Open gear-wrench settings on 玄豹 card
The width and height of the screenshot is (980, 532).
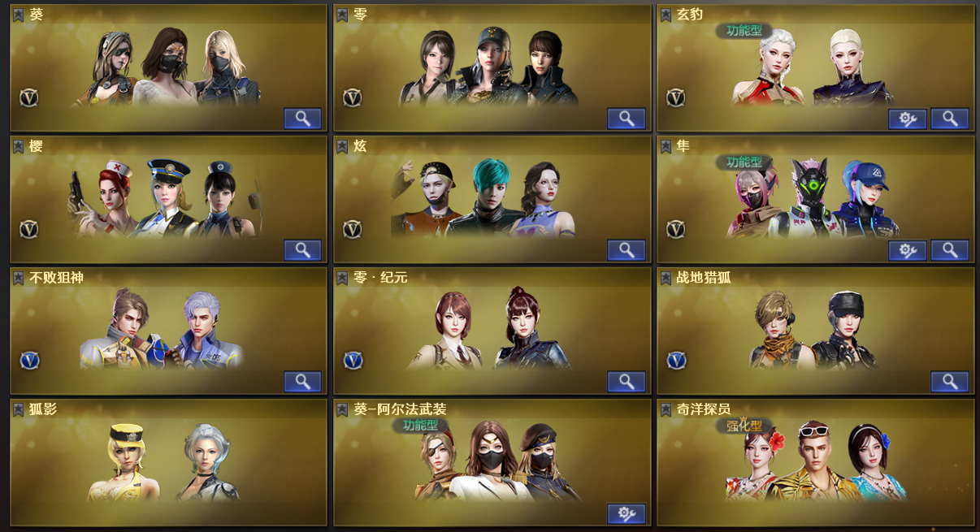pyautogui.click(x=907, y=119)
